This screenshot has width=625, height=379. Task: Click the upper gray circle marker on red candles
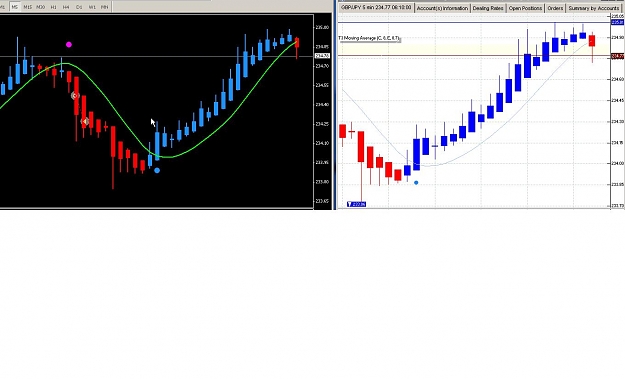point(75,95)
